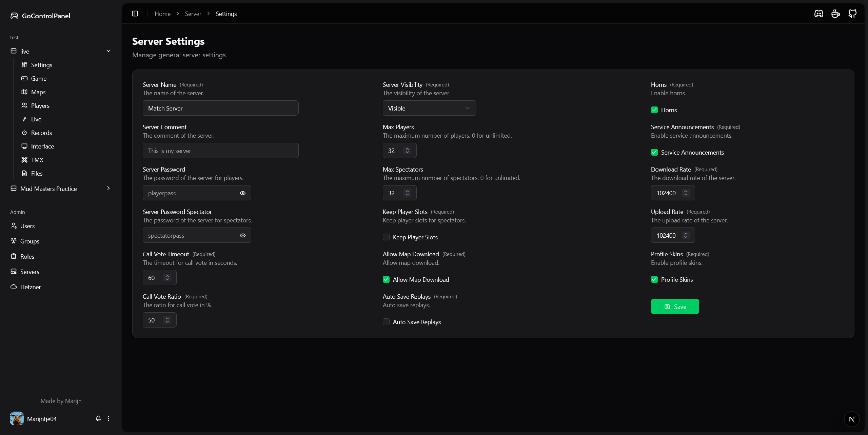Screen dimensions: 868x435
Task: Click the Next.js badge icon
Action: [851, 419]
